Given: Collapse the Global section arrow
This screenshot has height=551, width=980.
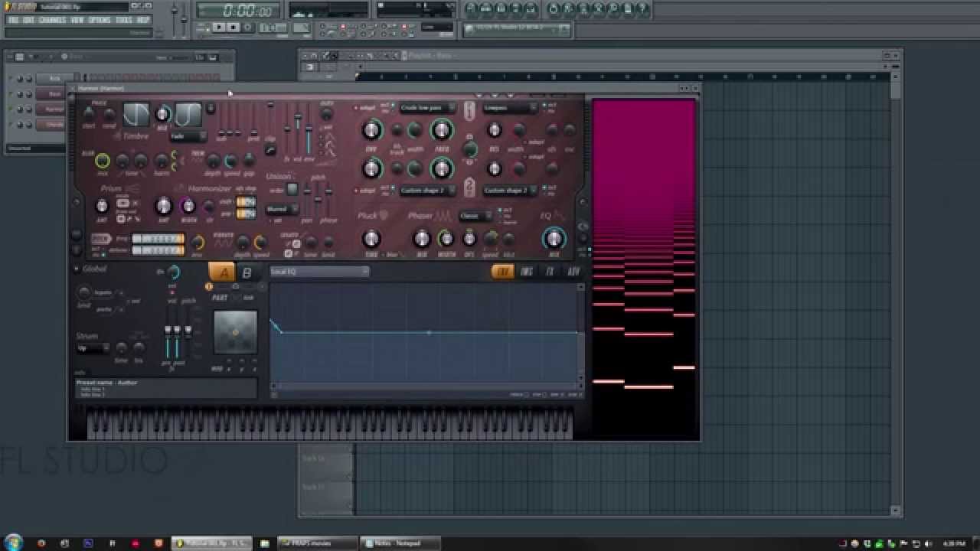Looking at the screenshot, I should coord(77,269).
